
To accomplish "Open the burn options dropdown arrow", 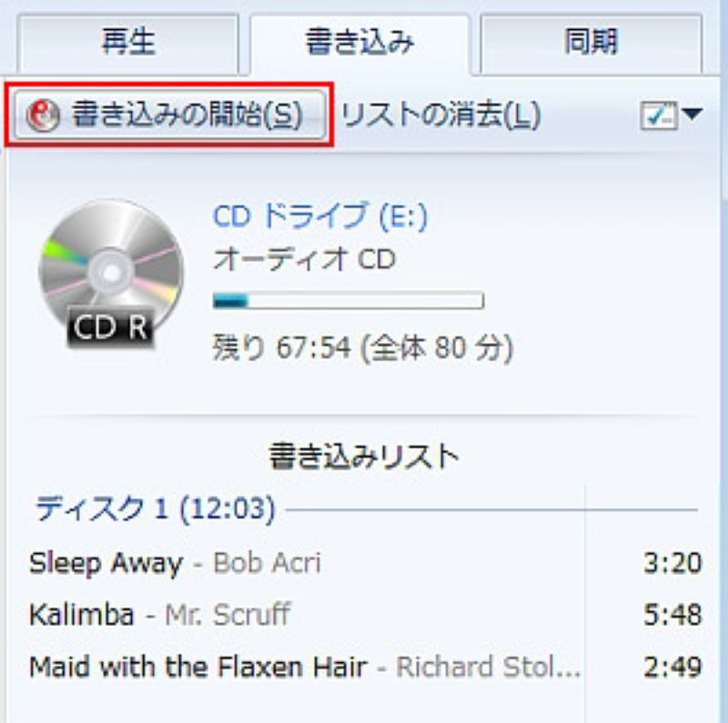I will [x=692, y=114].
